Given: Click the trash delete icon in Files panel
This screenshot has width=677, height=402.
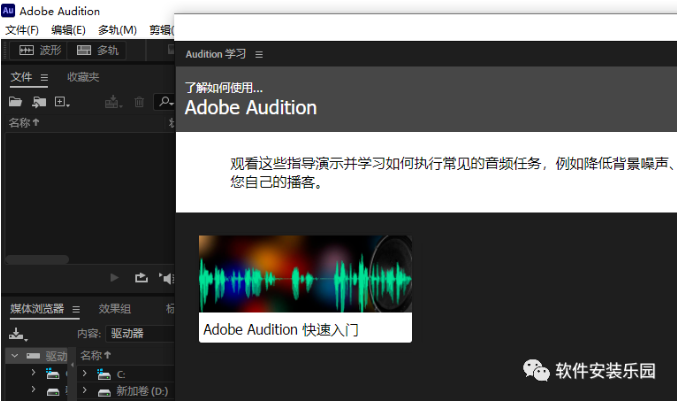Looking at the screenshot, I should (x=140, y=102).
